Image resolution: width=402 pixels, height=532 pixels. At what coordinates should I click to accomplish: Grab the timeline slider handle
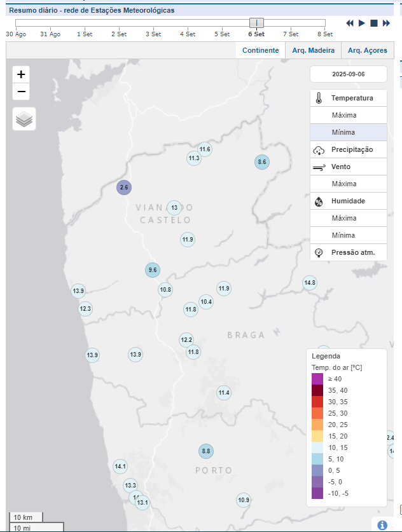(x=257, y=23)
